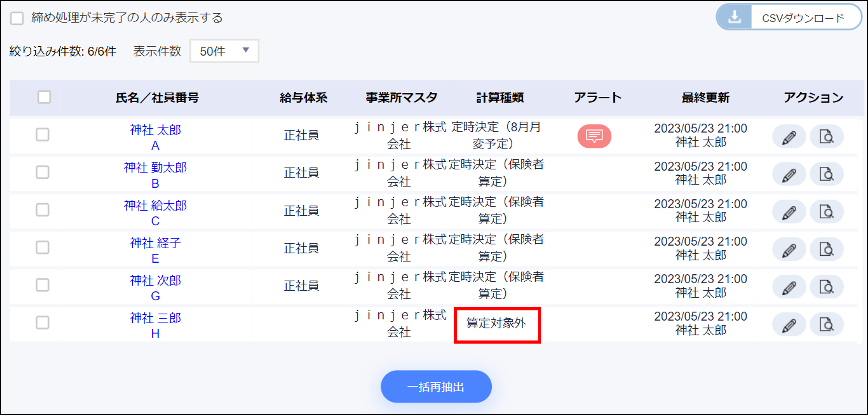
Task: Enable 締め処理が未完了の人のみ表示する checkbox
Action: (x=17, y=18)
